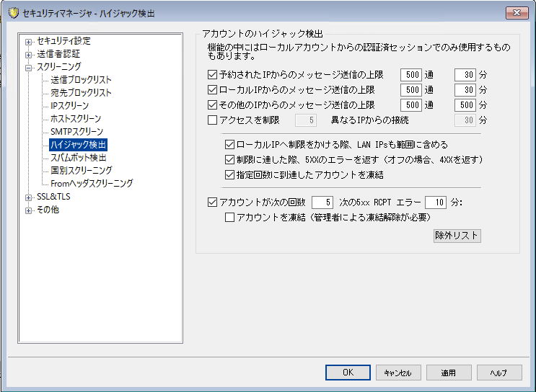Click the shield icon in the title bar
The height and width of the screenshot is (392, 536).
pyautogui.click(x=12, y=12)
